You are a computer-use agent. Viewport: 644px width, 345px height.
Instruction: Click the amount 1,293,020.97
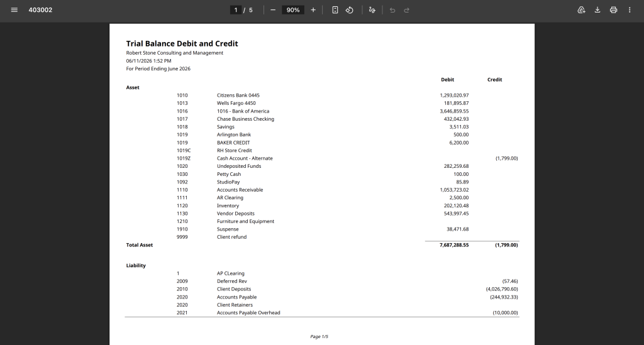tap(454, 95)
